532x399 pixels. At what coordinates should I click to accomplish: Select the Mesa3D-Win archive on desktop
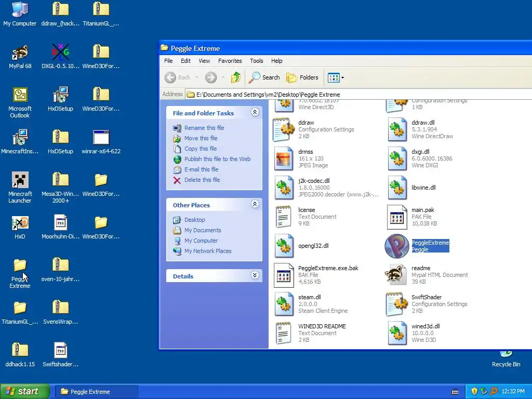[60, 187]
